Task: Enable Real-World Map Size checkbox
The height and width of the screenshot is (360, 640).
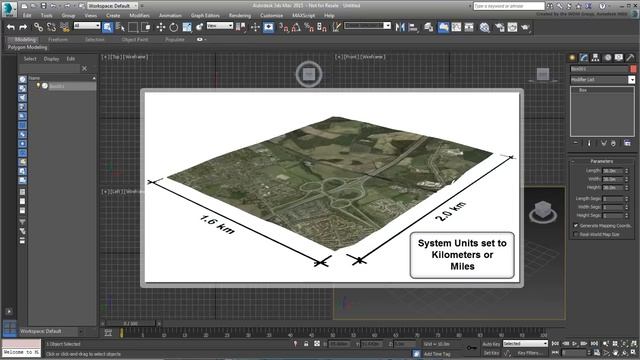Action: click(576, 234)
